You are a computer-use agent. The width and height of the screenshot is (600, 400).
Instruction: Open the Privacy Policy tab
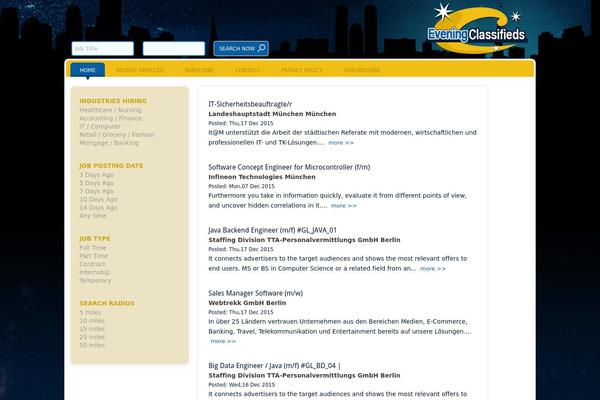(302, 70)
